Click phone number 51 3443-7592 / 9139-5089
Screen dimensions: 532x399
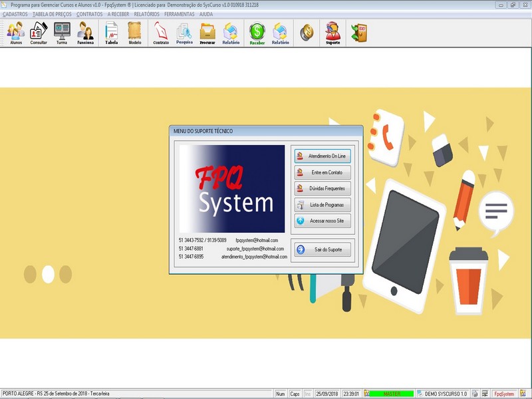[202, 240]
